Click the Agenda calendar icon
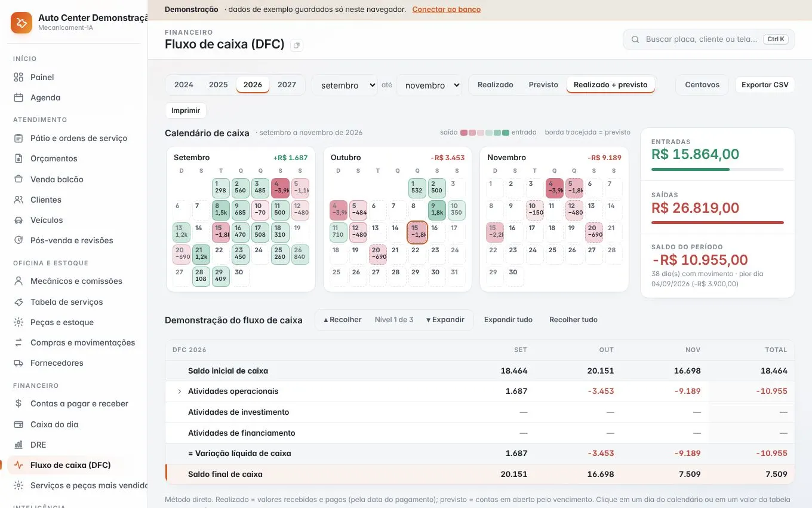Viewport: 812px width, 508px height. pos(19,97)
